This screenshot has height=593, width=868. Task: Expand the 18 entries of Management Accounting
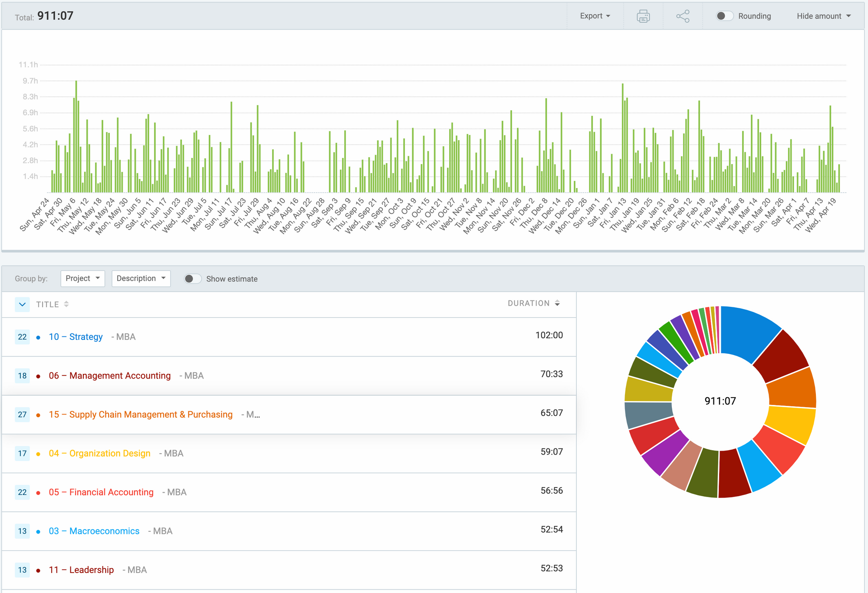point(22,376)
